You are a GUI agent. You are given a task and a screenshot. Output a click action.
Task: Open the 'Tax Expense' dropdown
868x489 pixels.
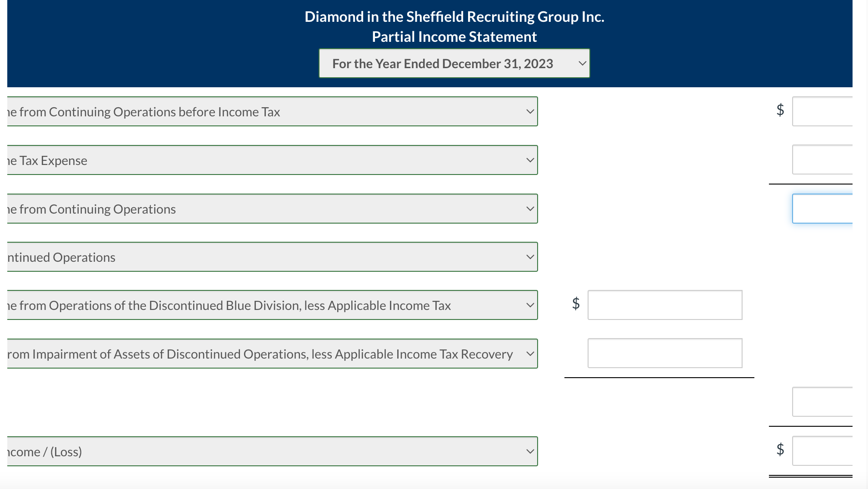pyautogui.click(x=272, y=160)
